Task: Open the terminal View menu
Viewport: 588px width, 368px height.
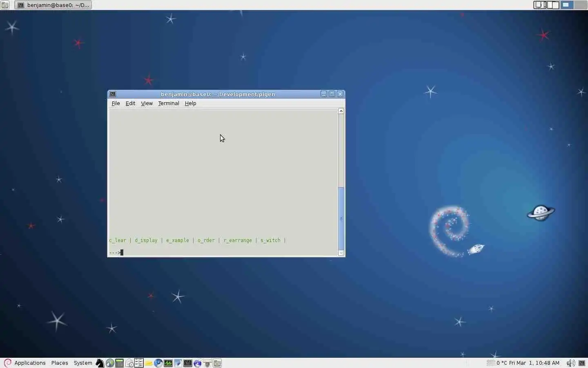Action: point(147,103)
